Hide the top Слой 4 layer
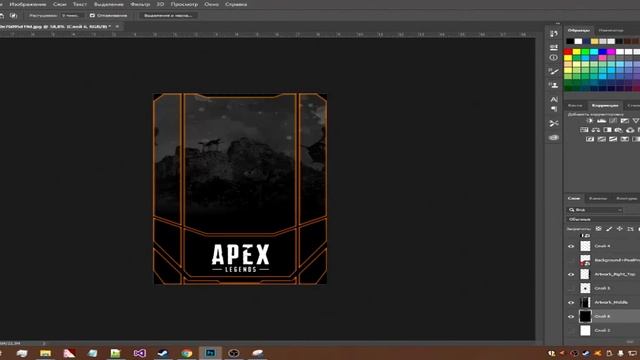 coord(571,246)
